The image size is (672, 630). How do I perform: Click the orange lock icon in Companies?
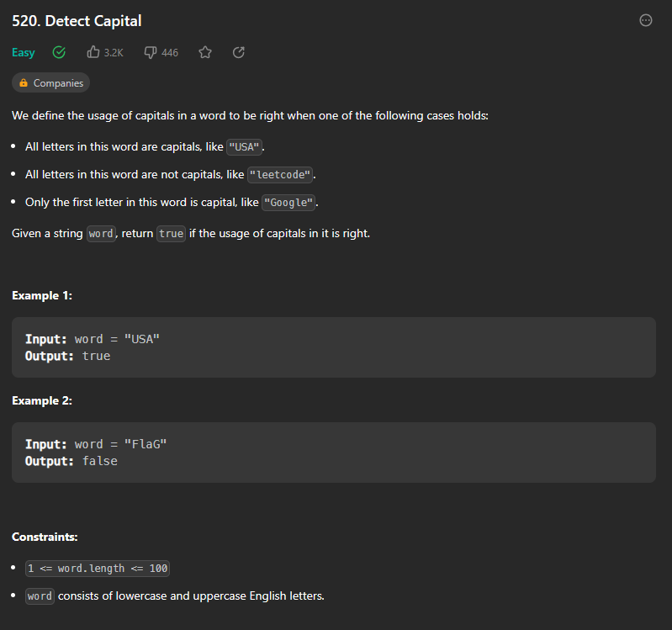point(24,82)
